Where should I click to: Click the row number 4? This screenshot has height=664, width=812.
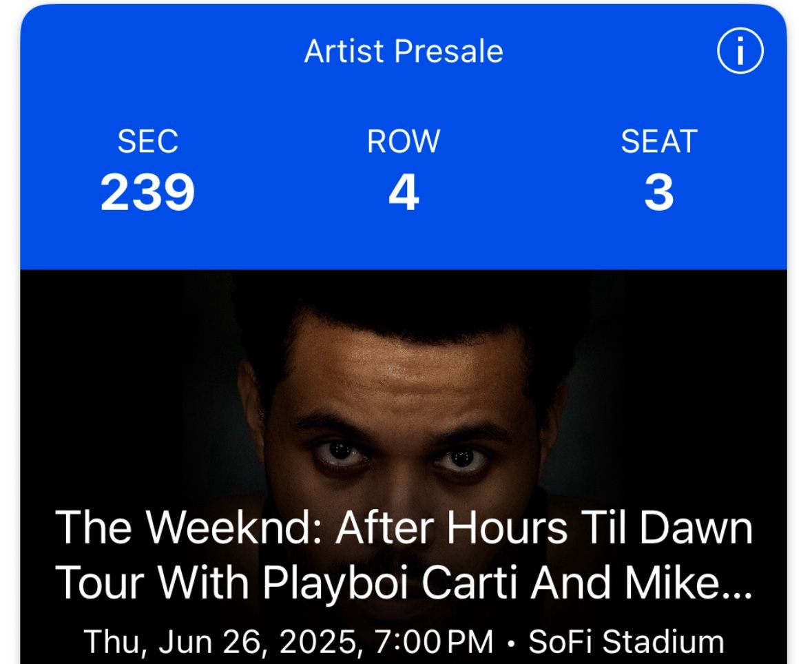pos(404,193)
